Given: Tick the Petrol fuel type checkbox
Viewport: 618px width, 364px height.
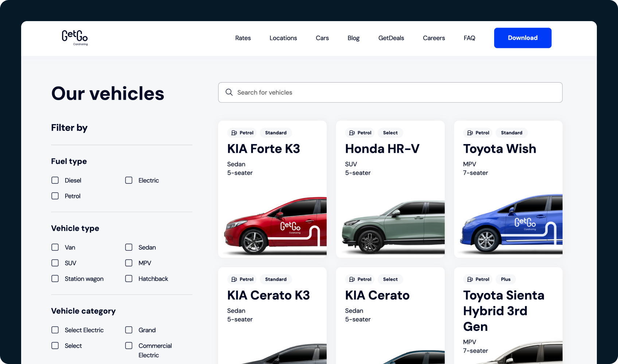Looking at the screenshot, I should [55, 196].
